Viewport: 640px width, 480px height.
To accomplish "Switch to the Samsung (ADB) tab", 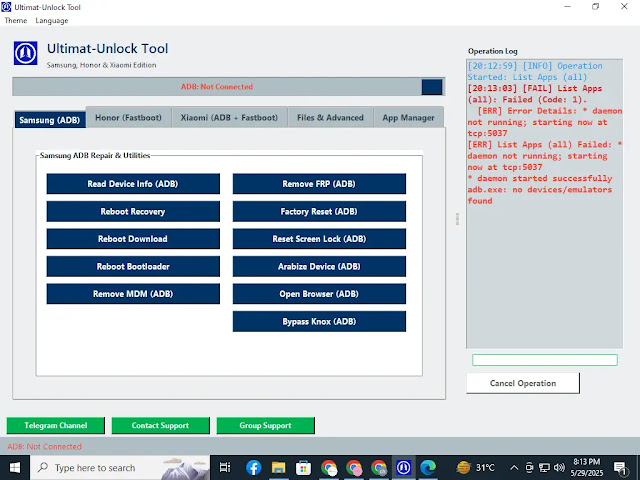I will pyautogui.click(x=50, y=120).
